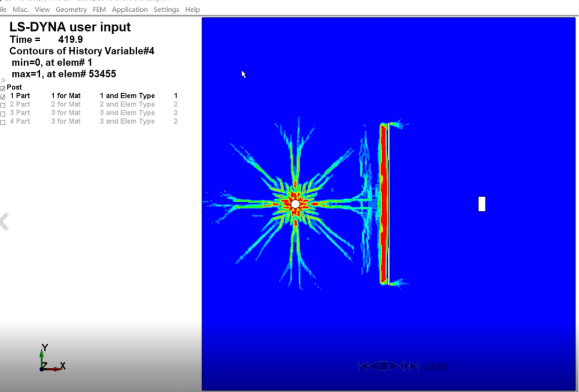This screenshot has width=579, height=392.
Task: Enable the 4 Part checkbox
Action: tap(3, 122)
